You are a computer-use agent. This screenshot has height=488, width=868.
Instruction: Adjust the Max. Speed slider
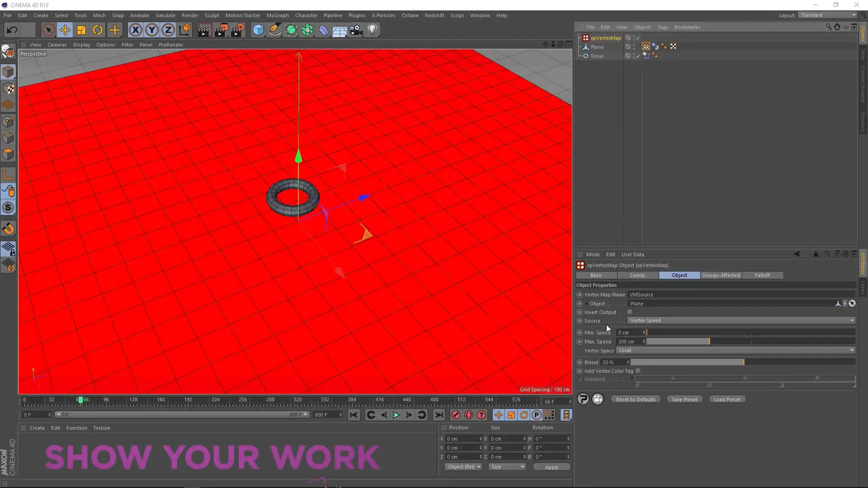tap(750, 342)
